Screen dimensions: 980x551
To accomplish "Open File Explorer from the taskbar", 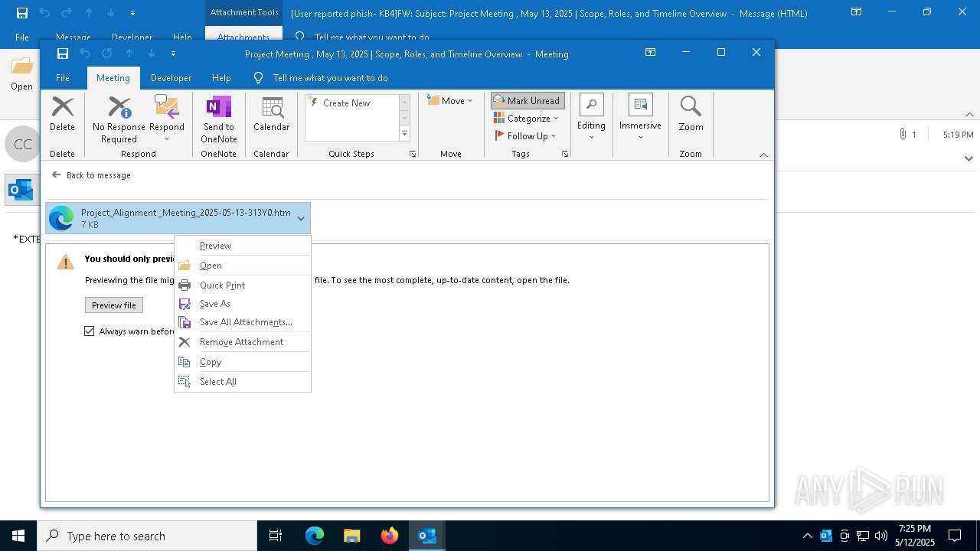I will click(351, 536).
